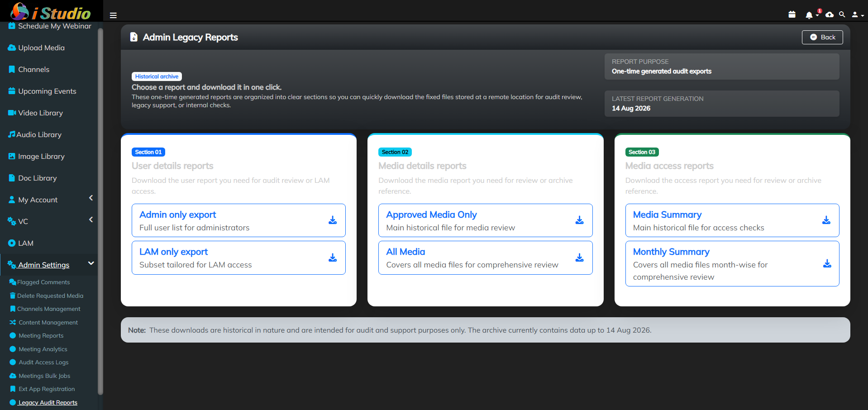868x410 pixels.
Task: Click the Media Summary title
Action: (667, 215)
